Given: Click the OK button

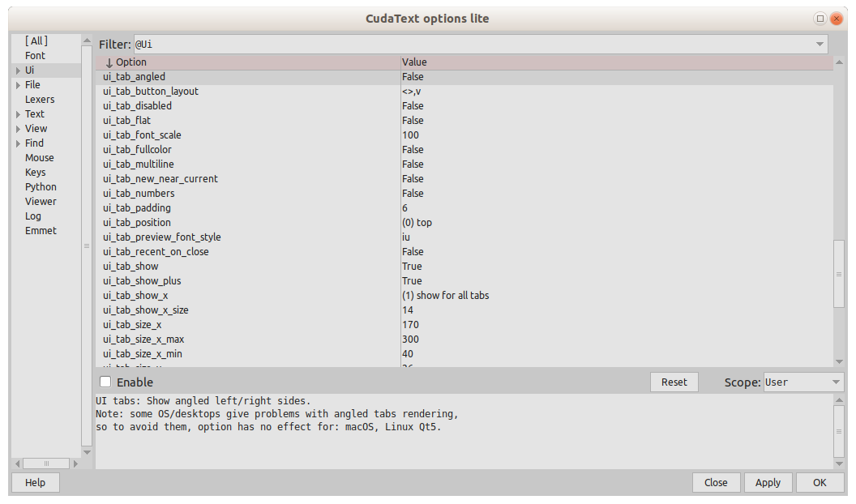Looking at the screenshot, I should (x=820, y=482).
